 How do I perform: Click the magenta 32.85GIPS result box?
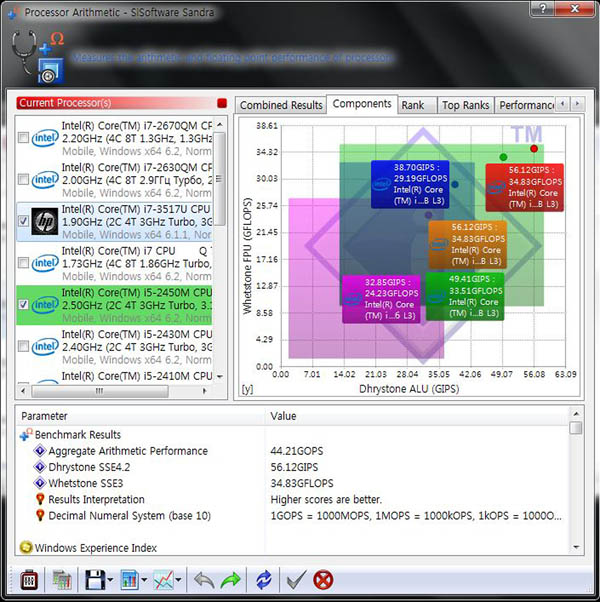381,299
